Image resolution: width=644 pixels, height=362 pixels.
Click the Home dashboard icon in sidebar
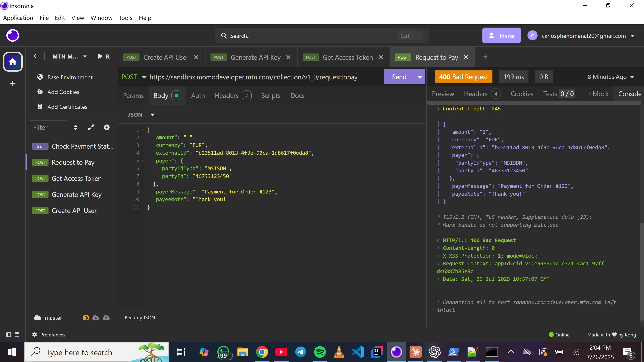[x=13, y=62]
